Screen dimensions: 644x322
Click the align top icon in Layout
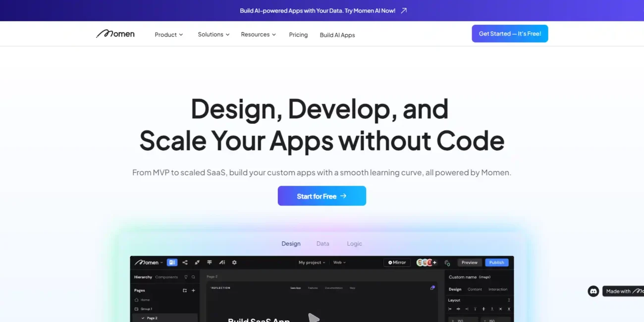475,309
